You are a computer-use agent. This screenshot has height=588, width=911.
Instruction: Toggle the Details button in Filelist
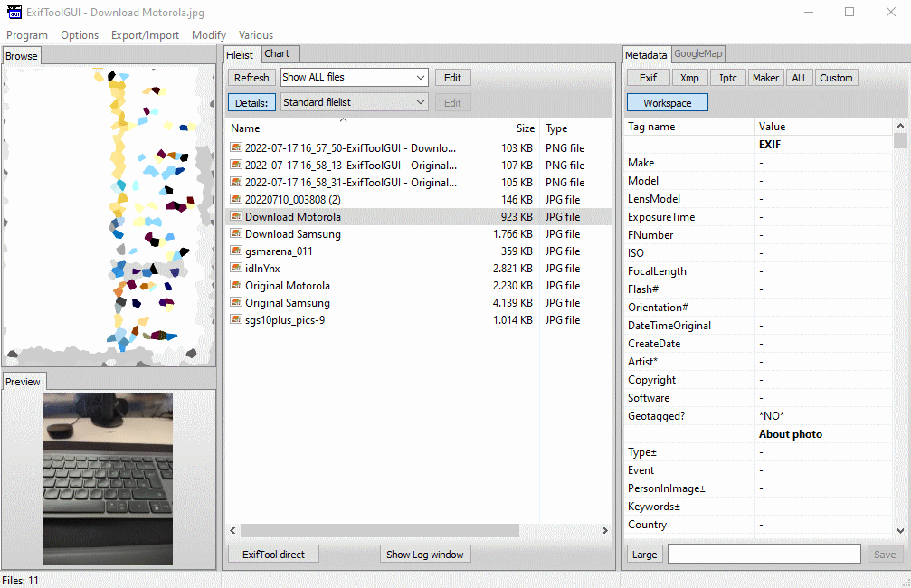[x=251, y=103]
